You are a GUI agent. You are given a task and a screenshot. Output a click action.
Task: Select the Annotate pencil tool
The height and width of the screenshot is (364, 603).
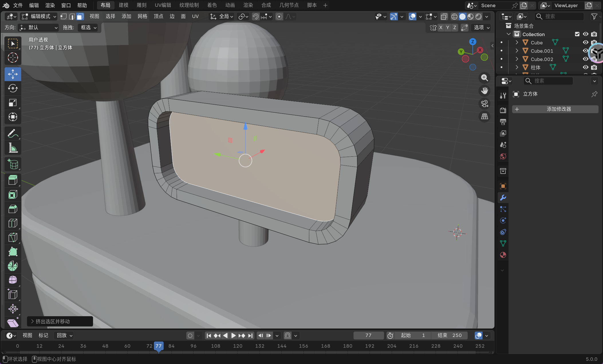click(x=13, y=133)
